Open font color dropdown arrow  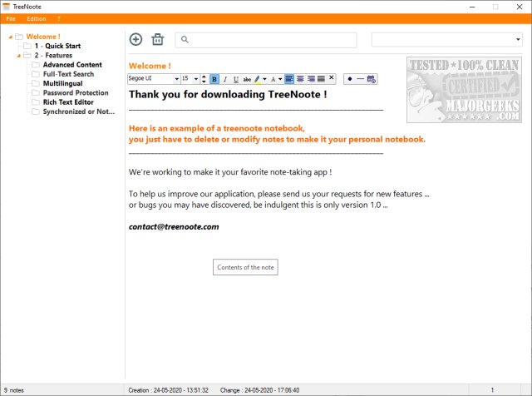(x=280, y=79)
